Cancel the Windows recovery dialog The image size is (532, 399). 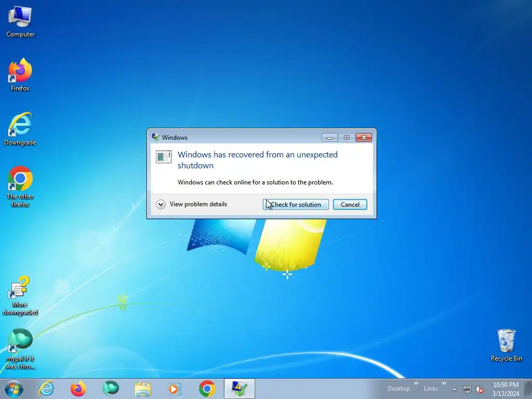[x=350, y=205]
